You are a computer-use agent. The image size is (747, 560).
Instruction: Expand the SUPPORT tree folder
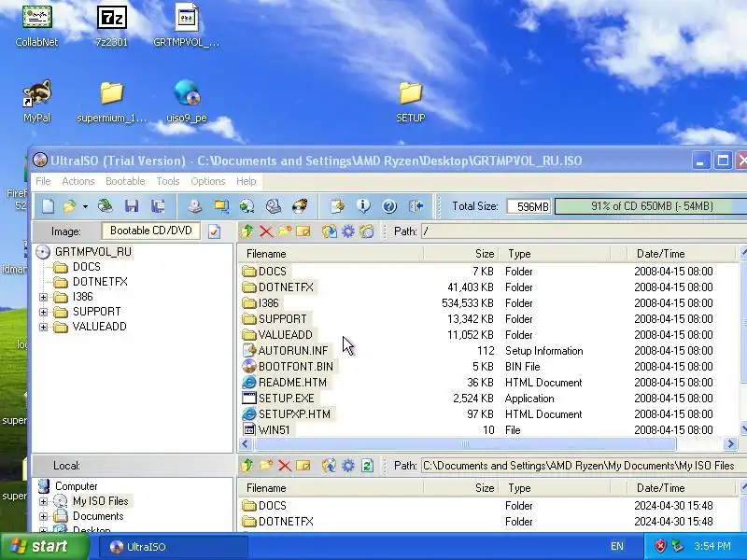tap(43, 313)
